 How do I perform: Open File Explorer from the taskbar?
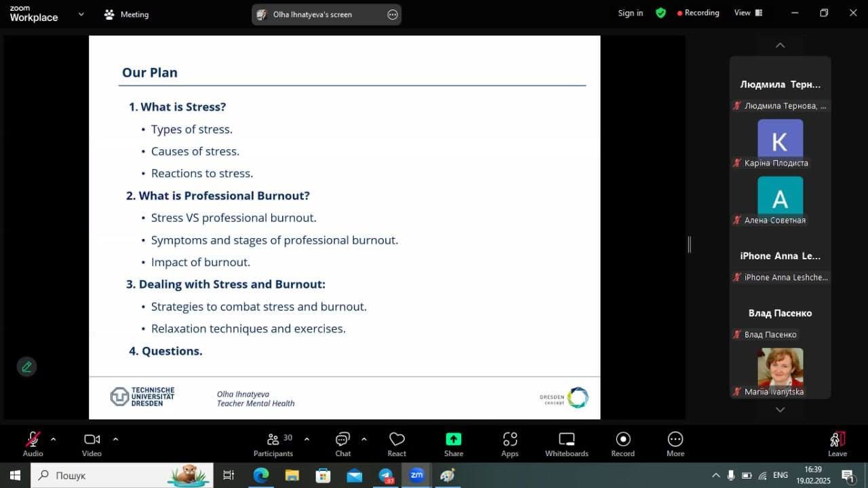click(292, 475)
